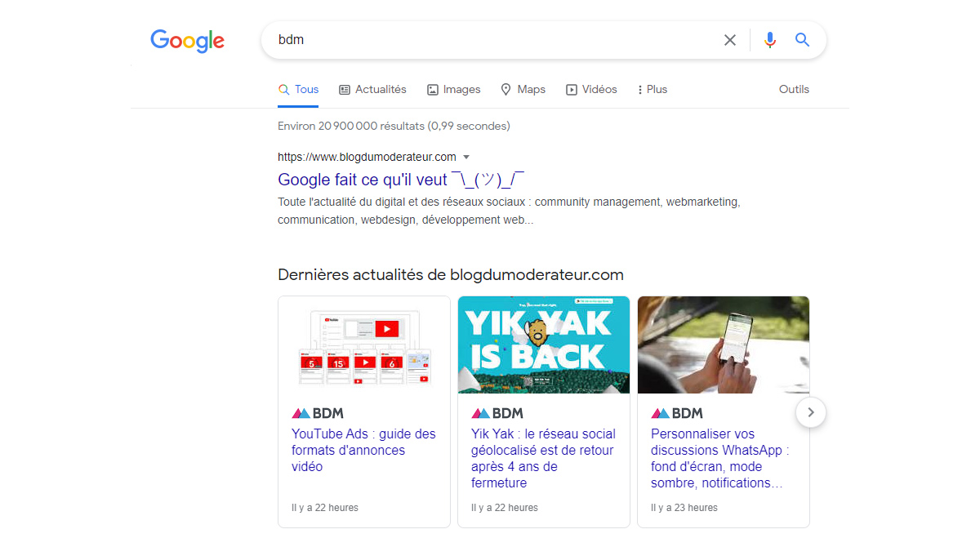This screenshot has height=547, width=980.
Task: Switch to the Actualités tab
Action: coord(372,90)
